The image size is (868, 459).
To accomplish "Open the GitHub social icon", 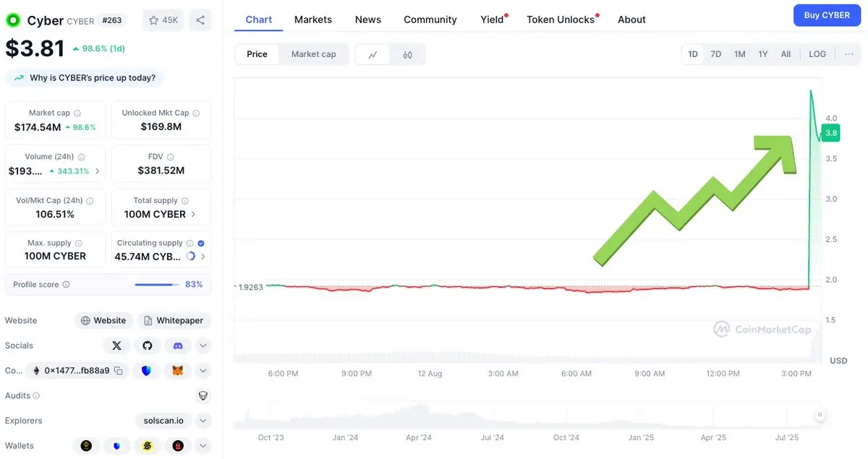I will 148,346.
